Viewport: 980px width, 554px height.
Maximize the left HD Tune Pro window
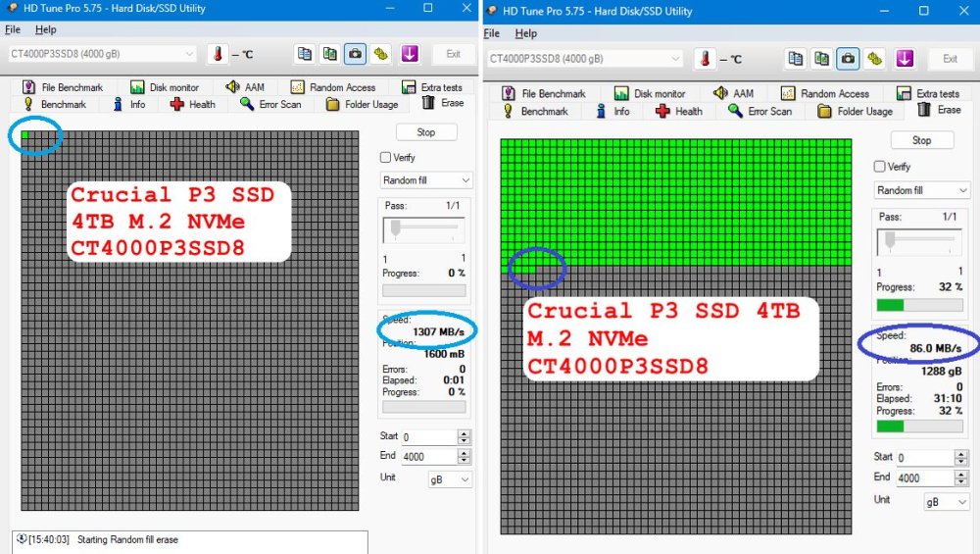[x=428, y=8]
